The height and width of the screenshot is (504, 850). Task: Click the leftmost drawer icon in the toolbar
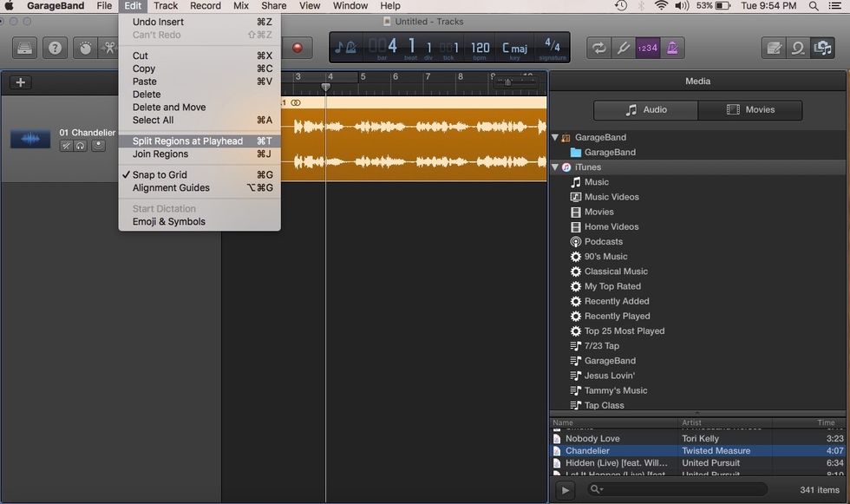pyautogui.click(x=23, y=48)
